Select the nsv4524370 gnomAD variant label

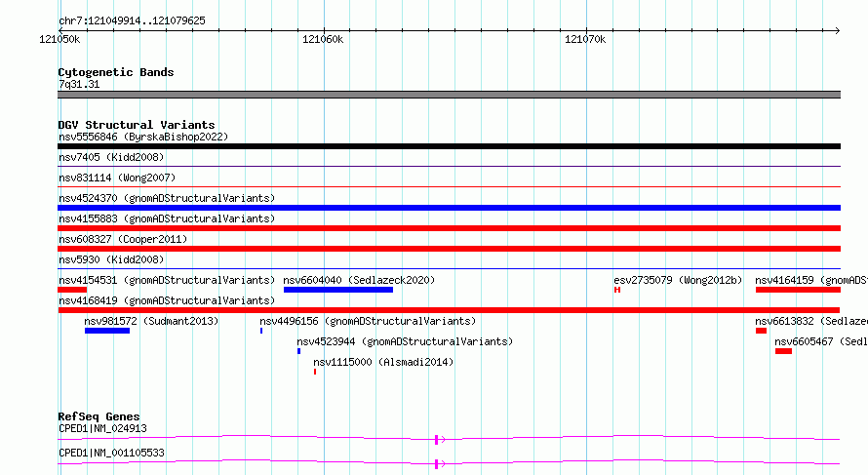(167, 198)
